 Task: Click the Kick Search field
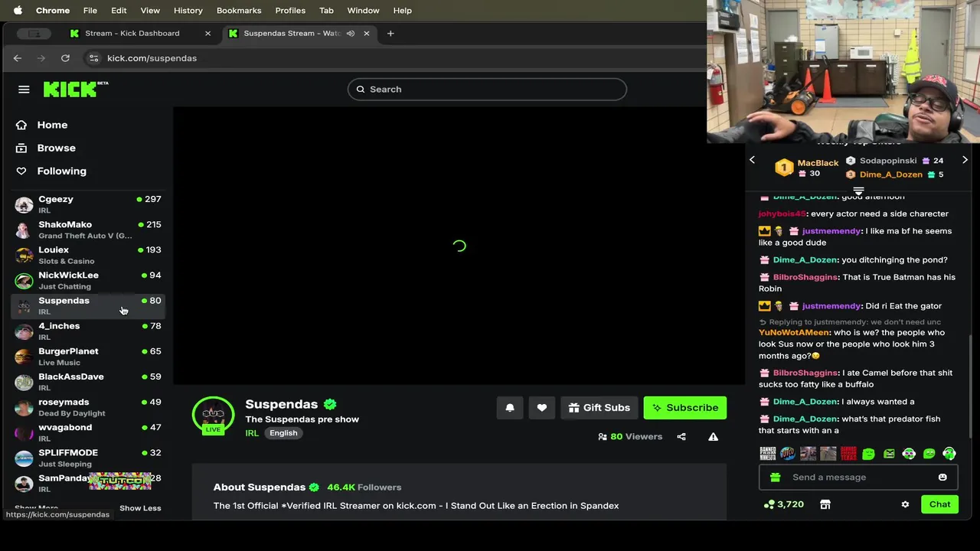[x=487, y=89]
